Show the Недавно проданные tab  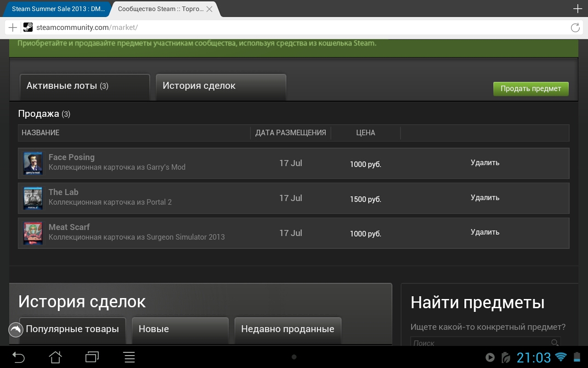click(288, 329)
